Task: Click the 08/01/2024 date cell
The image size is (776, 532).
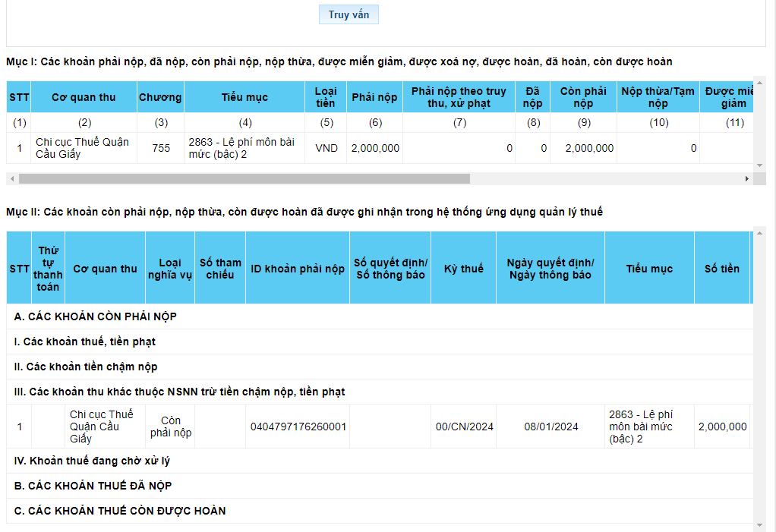Action: click(x=550, y=427)
